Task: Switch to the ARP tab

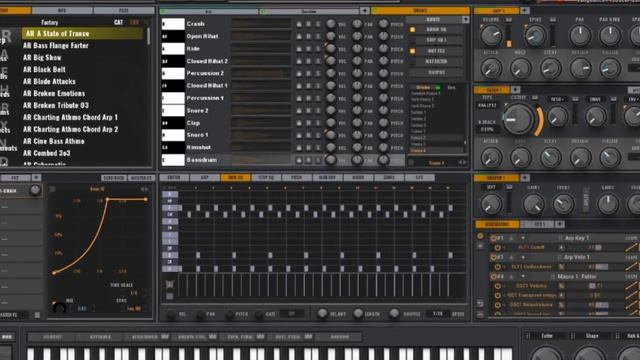Action: [204, 178]
